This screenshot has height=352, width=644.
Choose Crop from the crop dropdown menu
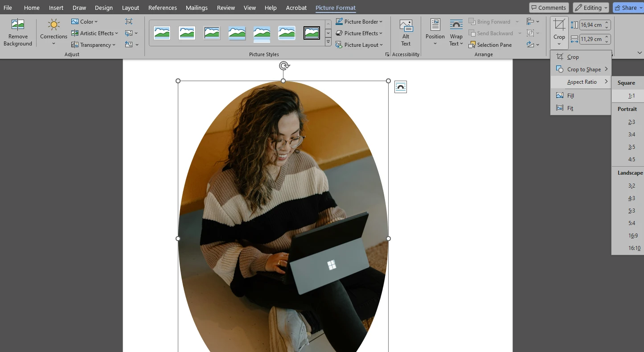coord(581,57)
